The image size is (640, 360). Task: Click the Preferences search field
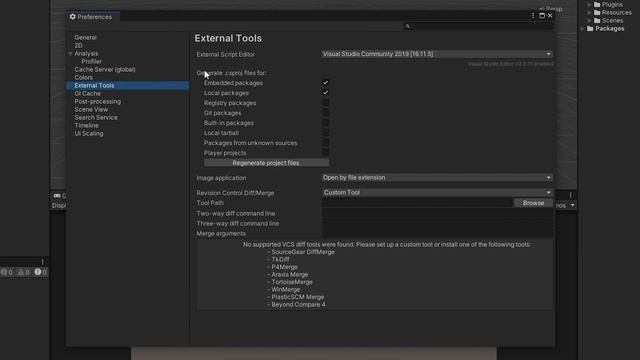point(478,26)
